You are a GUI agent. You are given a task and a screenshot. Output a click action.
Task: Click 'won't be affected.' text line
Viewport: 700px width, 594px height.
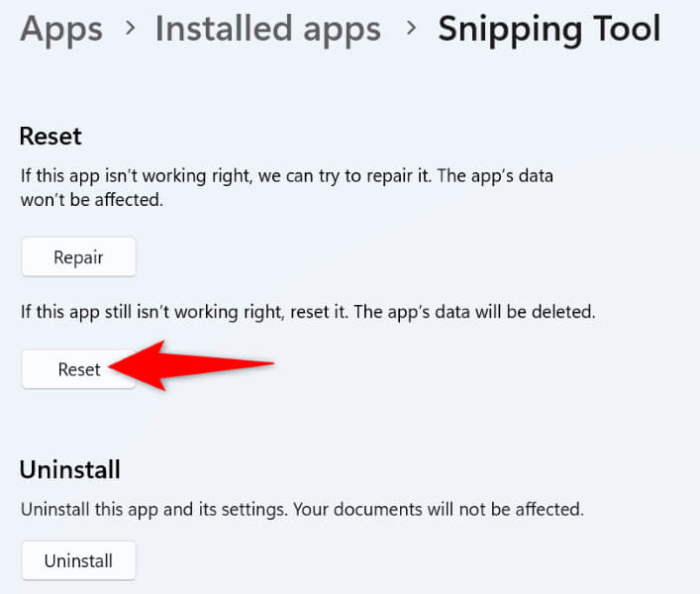91,200
